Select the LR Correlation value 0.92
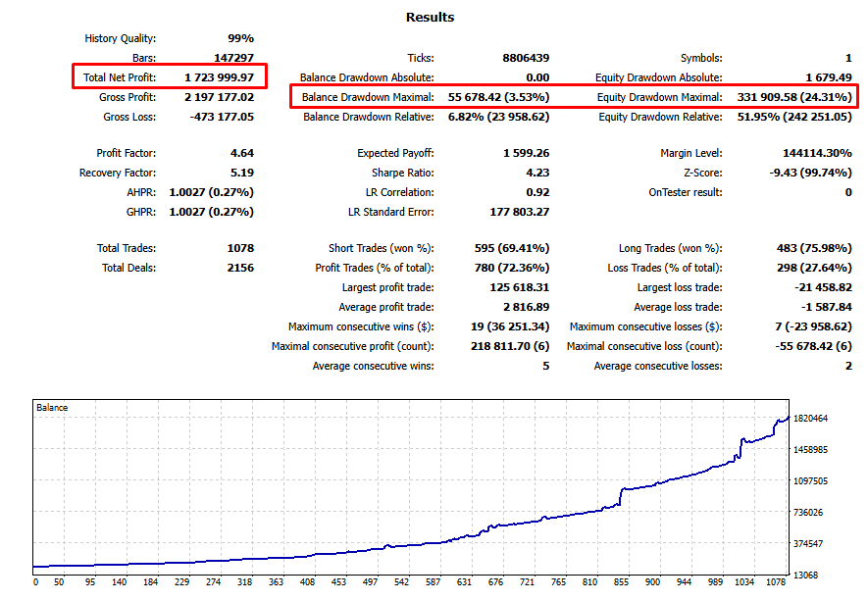 tap(537, 192)
